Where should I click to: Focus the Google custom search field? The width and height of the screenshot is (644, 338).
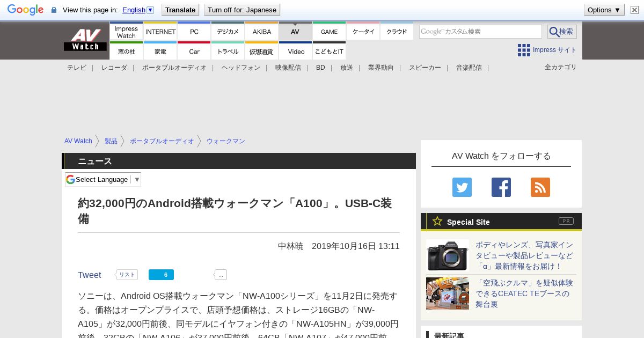pos(480,32)
